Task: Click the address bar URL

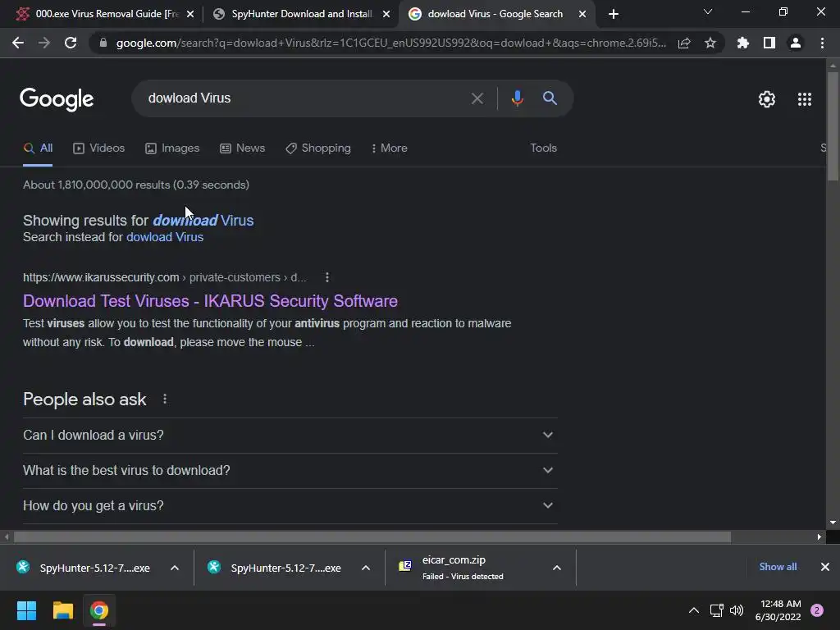Action: click(x=391, y=43)
